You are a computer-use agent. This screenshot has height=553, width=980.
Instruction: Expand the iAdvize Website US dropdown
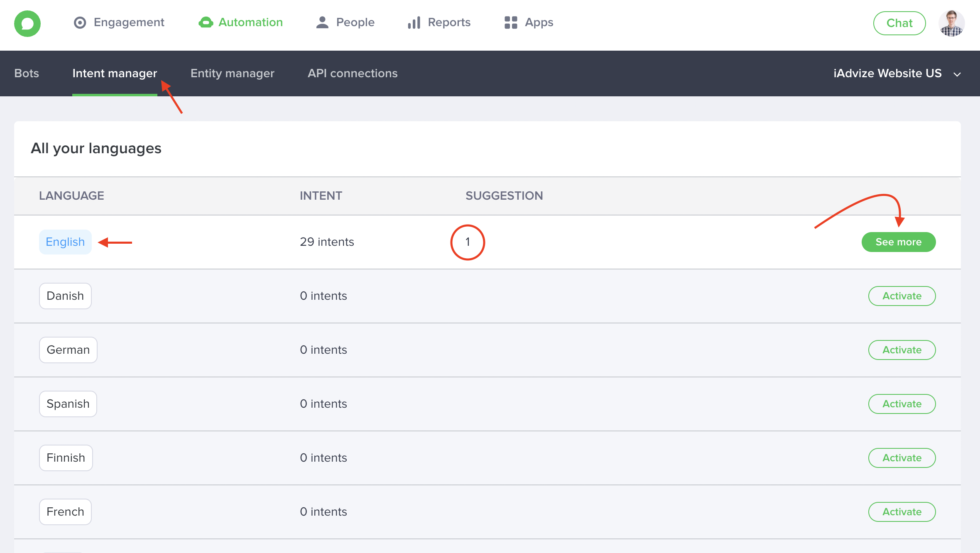coord(897,73)
